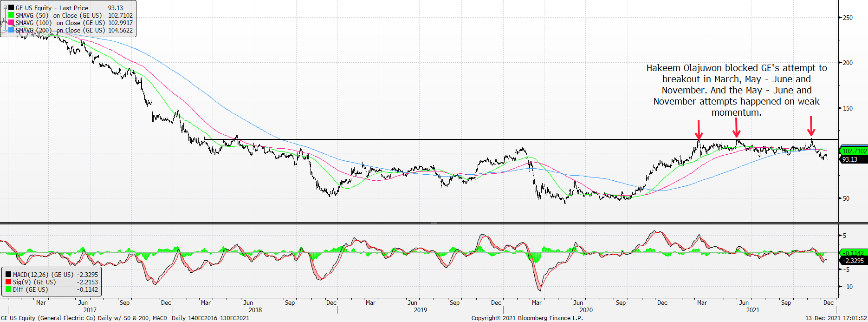Click the -2.2153 value in MACD legend
Screen dimensions: 868x322
click(x=87, y=282)
